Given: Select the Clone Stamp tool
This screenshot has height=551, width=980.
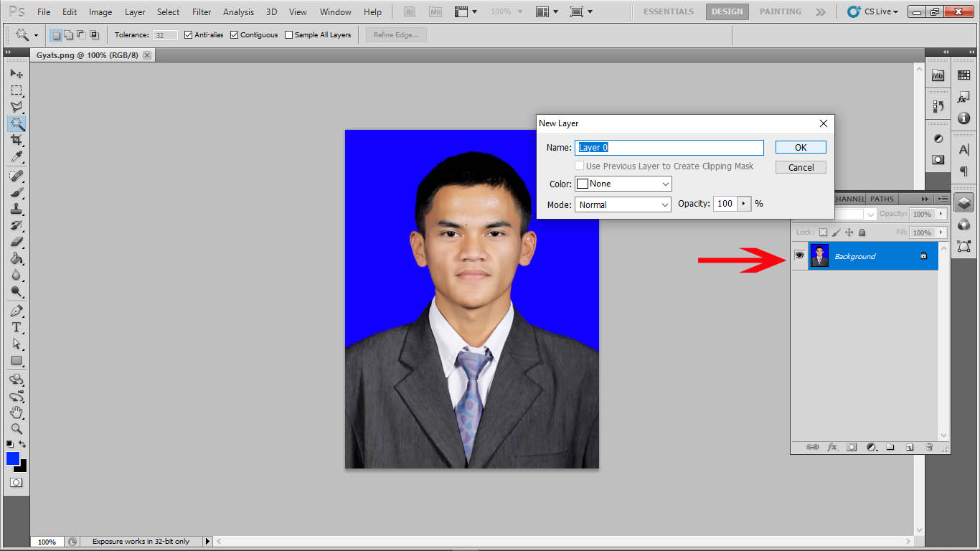Looking at the screenshot, I should [17, 209].
